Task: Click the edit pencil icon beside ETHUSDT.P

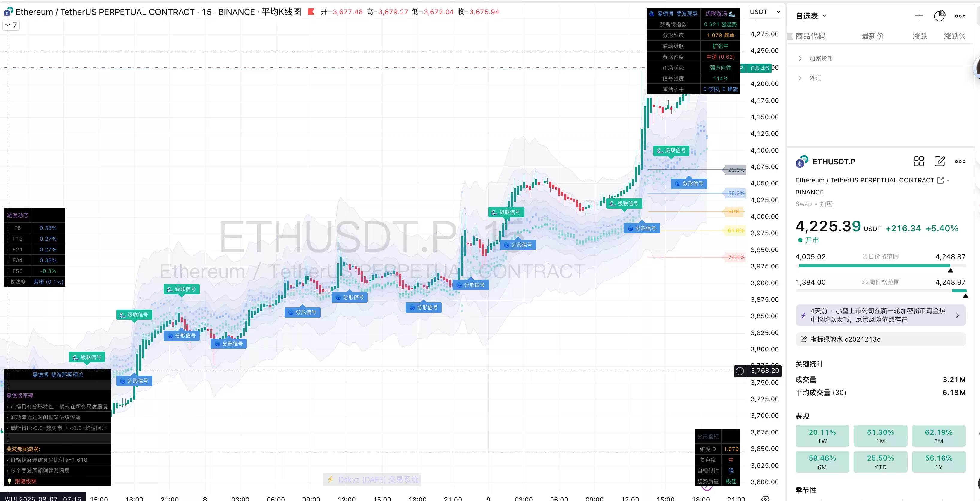Action: (x=940, y=162)
